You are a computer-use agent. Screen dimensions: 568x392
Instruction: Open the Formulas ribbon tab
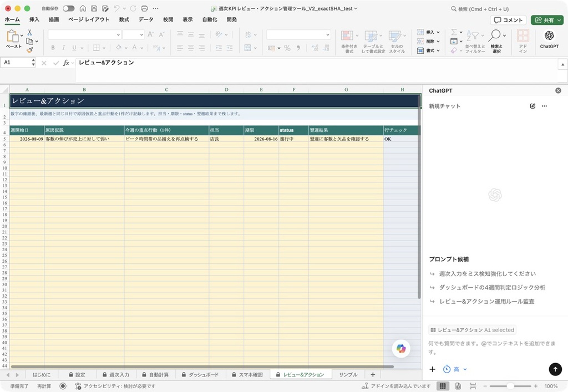(124, 19)
